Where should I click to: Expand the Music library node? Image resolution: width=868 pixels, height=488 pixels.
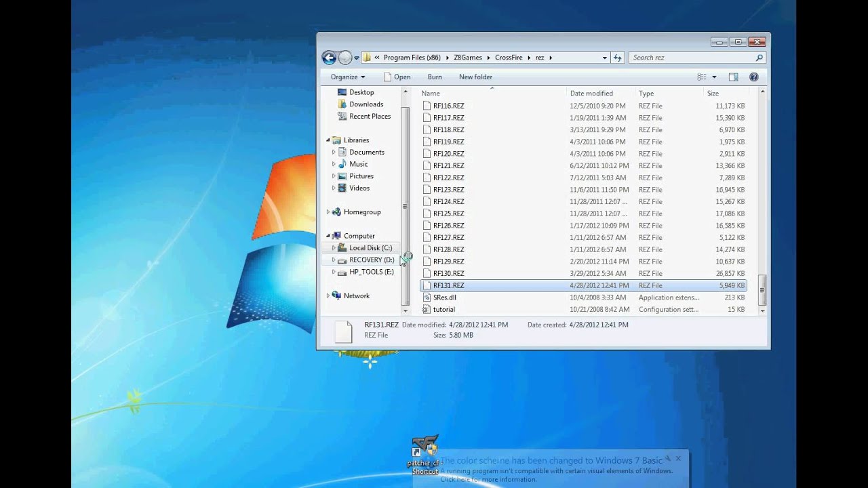[334, 164]
